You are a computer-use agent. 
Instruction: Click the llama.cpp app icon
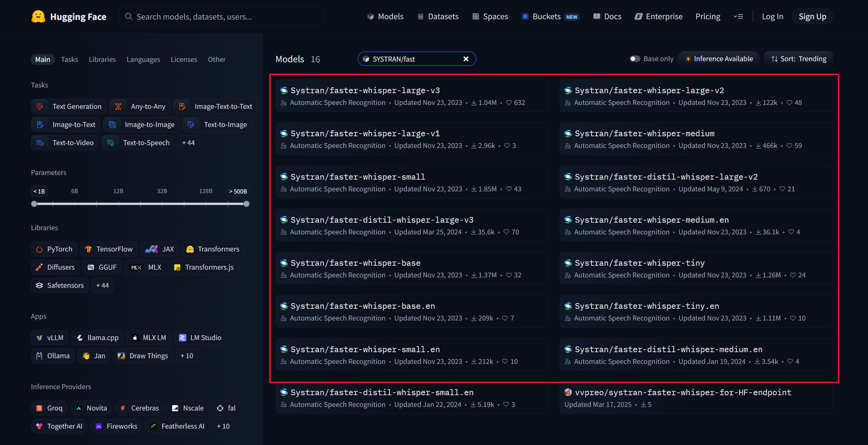pos(80,338)
